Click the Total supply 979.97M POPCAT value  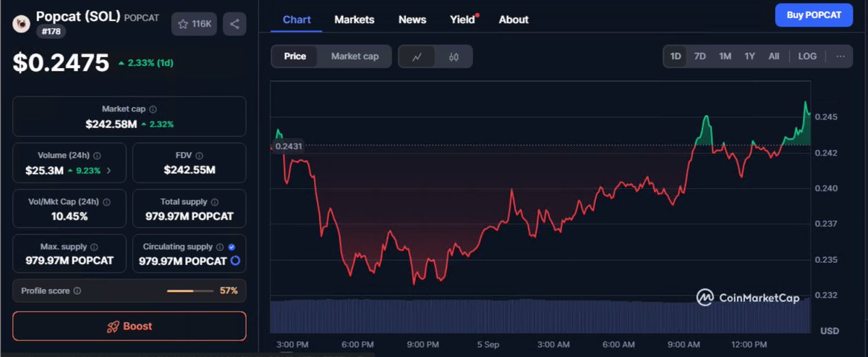tap(189, 216)
